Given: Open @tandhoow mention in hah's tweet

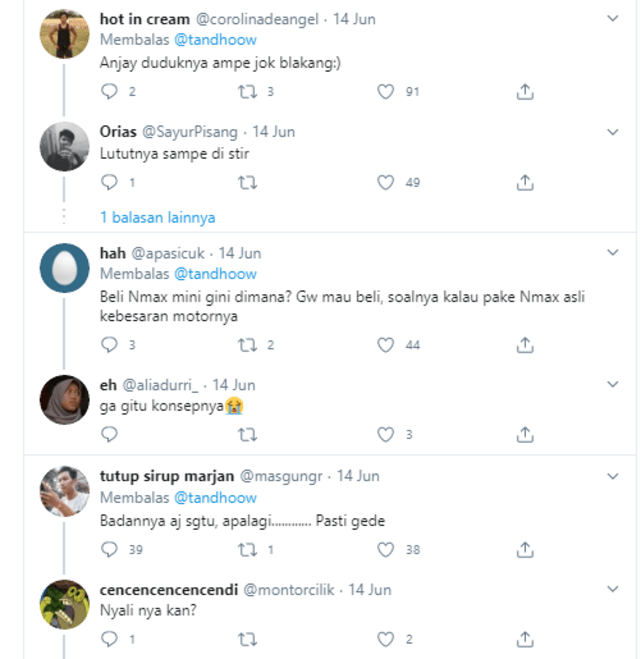Looking at the screenshot, I should click(x=215, y=273).
